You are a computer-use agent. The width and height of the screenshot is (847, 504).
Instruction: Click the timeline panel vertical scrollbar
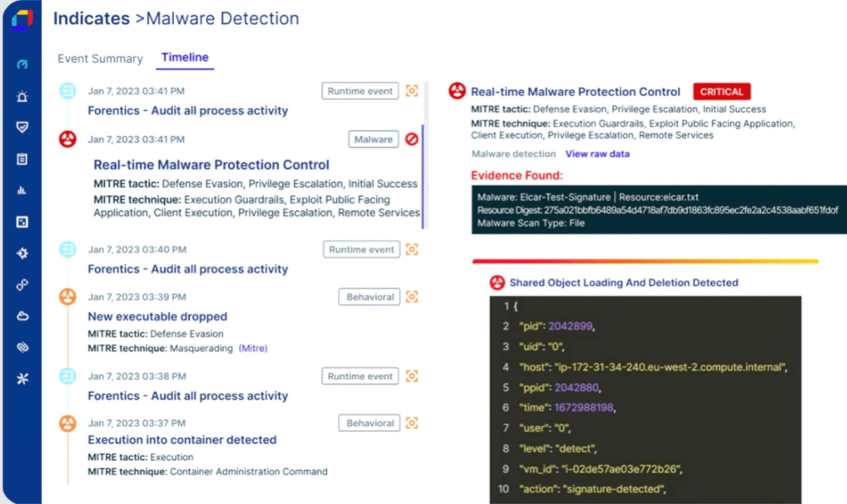423,177
